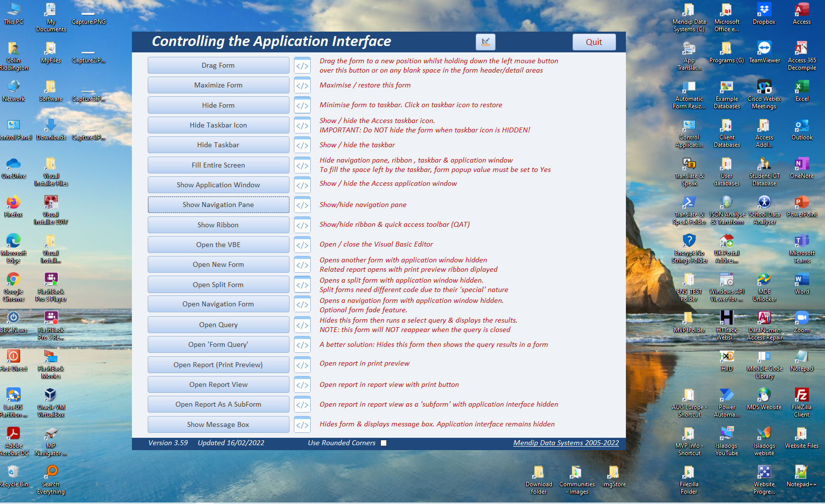
Task: Click the Open the VBE button
Action: pyautogui.click(x=218, y=245)
